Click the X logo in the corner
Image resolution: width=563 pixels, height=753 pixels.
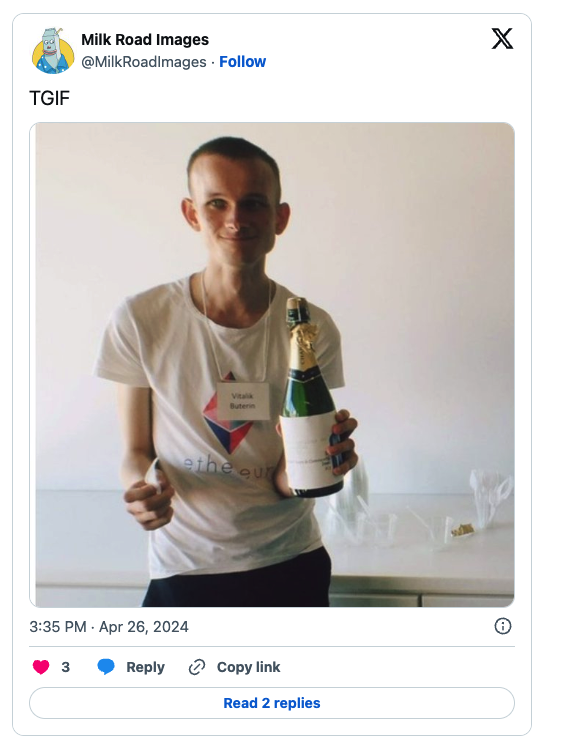pos(502,39)
